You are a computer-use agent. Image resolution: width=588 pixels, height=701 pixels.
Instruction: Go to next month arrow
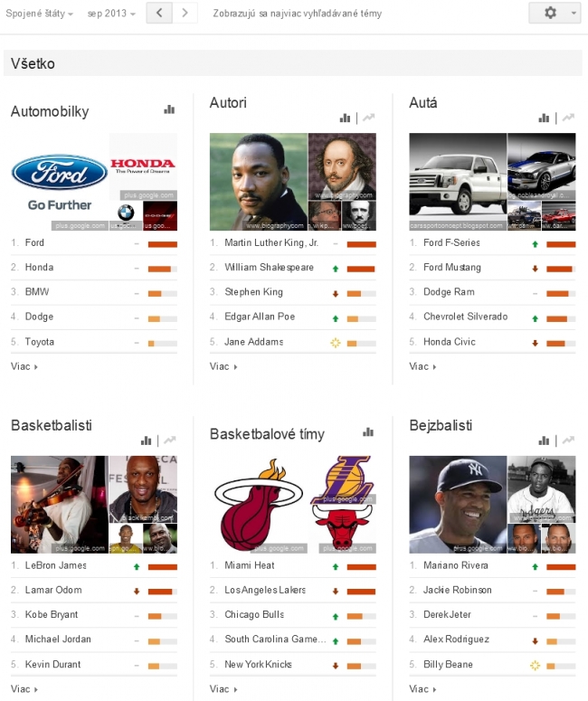coord(185,13)
